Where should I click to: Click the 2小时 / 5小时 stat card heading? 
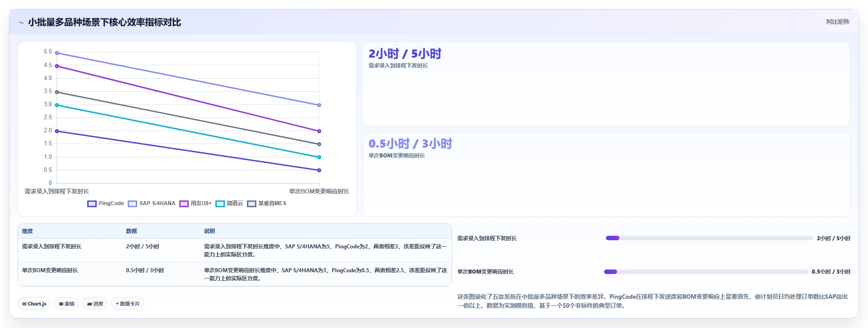405,54
